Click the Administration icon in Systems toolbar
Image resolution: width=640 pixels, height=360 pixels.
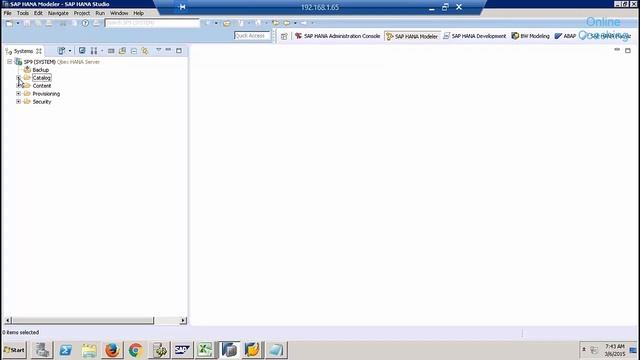[82, 51]
